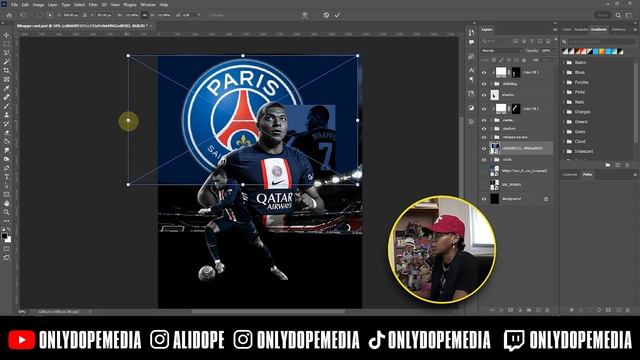
Task: Click the Share button in top bar
Action: click(602, 15)
